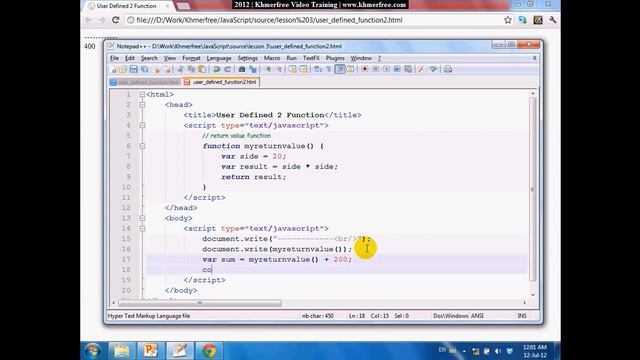This screenshot has height=360, width=640.
Task: Collapse the head fold marker on line 2
Action: pyautogui.click(x=142, y=105)
